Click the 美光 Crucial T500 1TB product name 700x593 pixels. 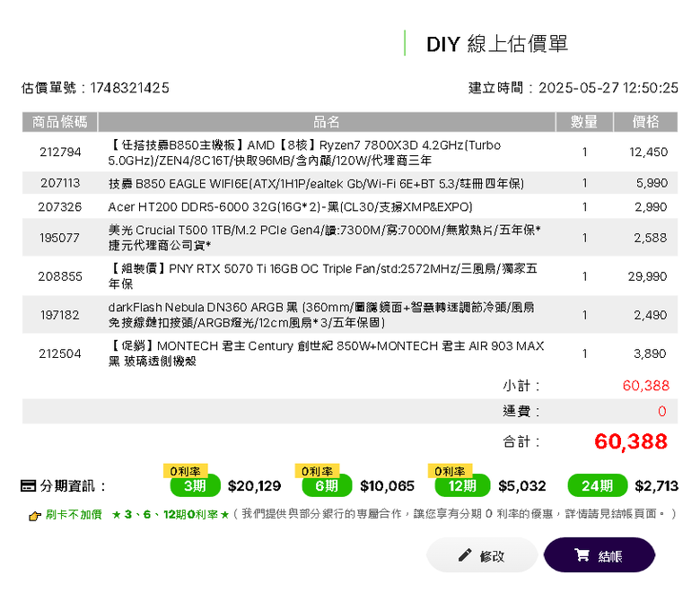tap(324, 238)
